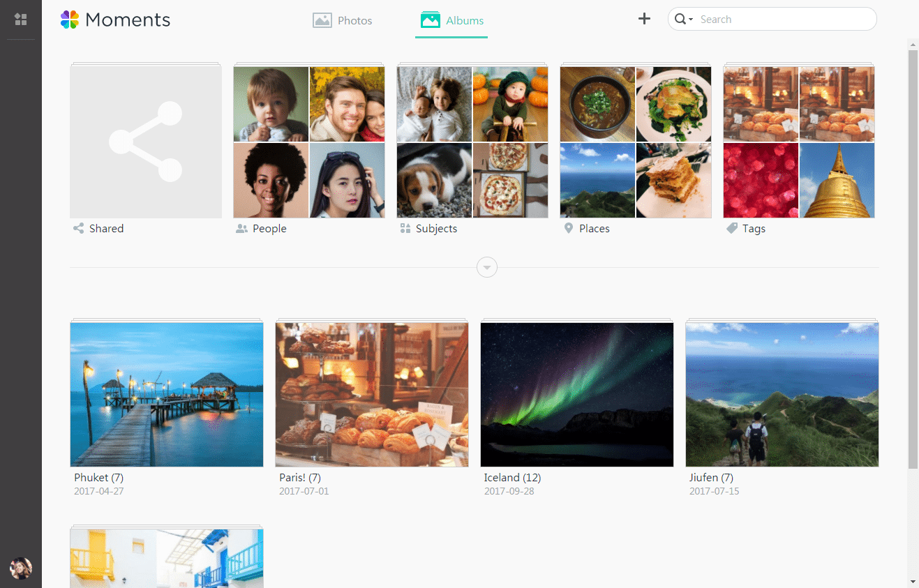The width and height of the screenshot is (919, 588).
Task: Click the date 2017-07-01
Action: pyautogui.click(x=304, y=491)
